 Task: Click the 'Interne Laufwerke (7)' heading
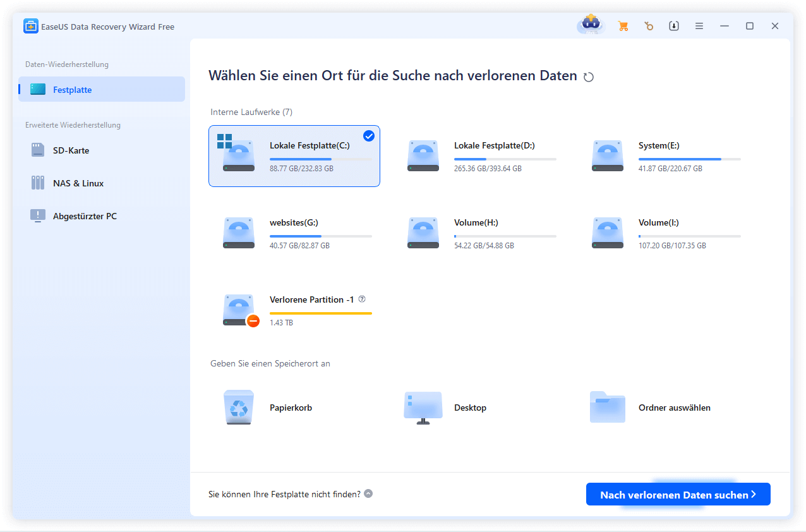pos(251,112)
